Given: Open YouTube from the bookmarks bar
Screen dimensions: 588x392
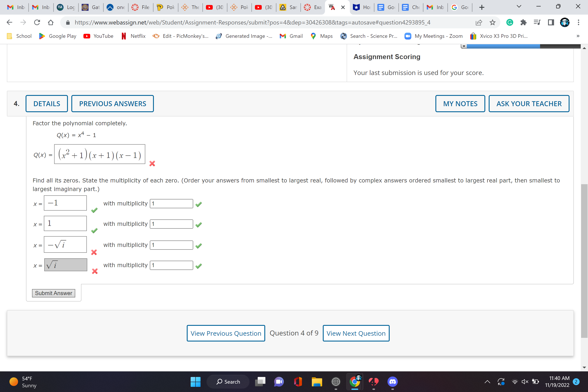Looking at the screenshot, I should tap(98, 36).
